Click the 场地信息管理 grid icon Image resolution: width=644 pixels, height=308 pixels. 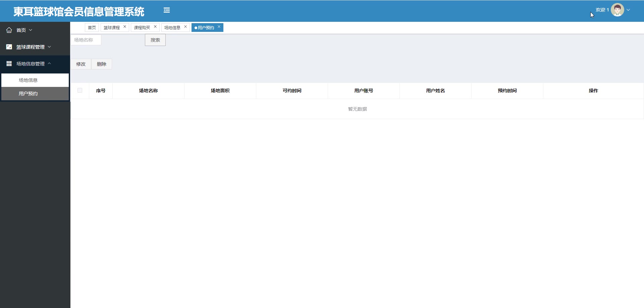(x=9, y=63)
